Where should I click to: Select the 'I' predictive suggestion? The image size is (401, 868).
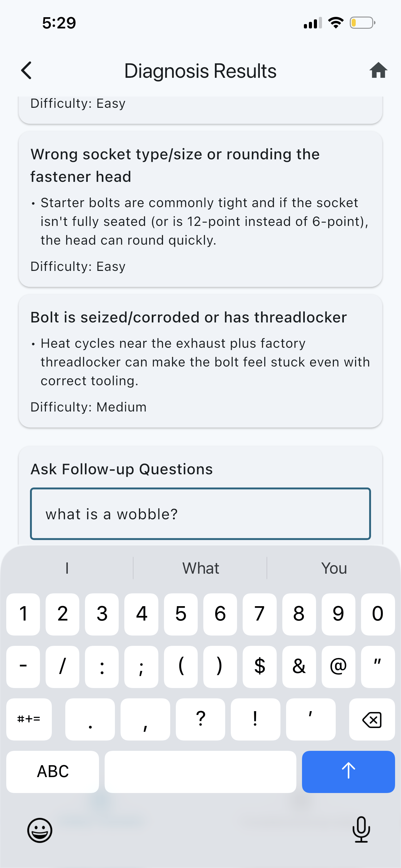tap(67, 568)
